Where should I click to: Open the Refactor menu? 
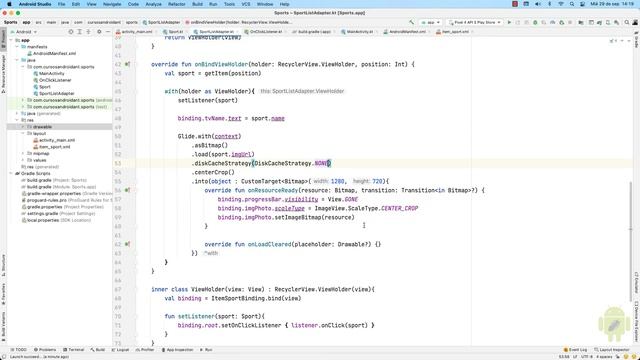177,4
